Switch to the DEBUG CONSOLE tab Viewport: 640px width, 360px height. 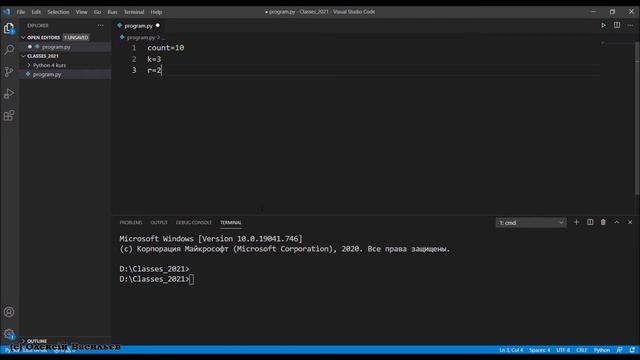coord(194,222)
